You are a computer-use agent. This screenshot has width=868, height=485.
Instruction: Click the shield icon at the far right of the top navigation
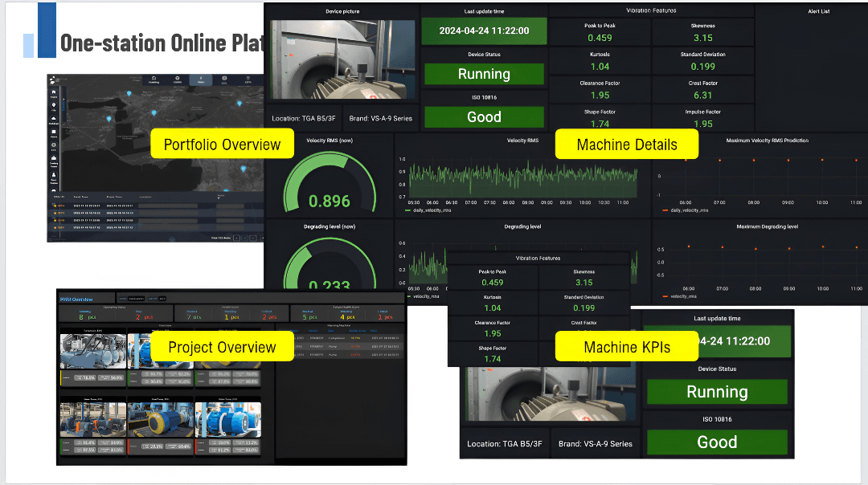click(x=248, y=79)
